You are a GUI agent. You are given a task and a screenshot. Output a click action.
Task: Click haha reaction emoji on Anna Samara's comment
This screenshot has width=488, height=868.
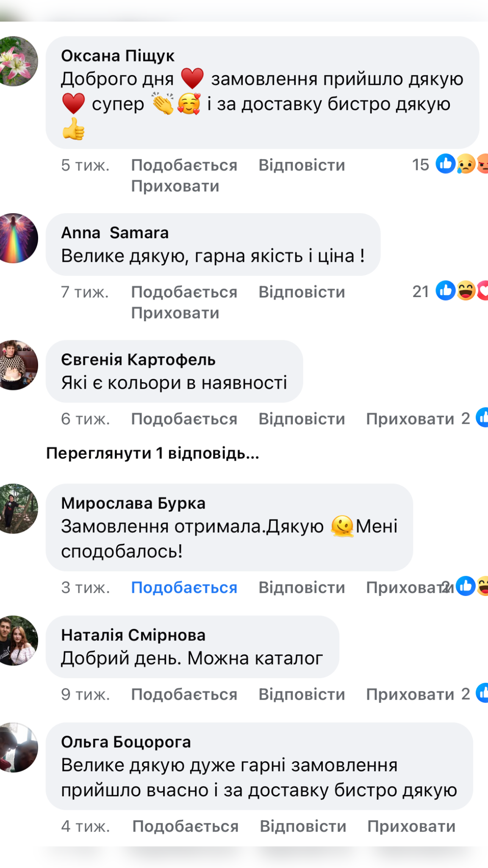pos(466,291)
